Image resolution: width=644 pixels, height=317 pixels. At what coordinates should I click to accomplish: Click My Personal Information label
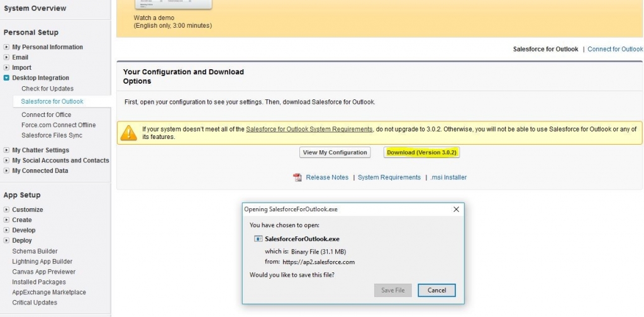[48, 47]
